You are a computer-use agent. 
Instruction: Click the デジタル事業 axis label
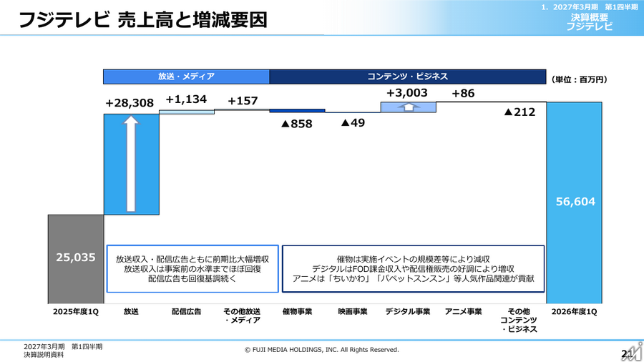coord(408,311)
